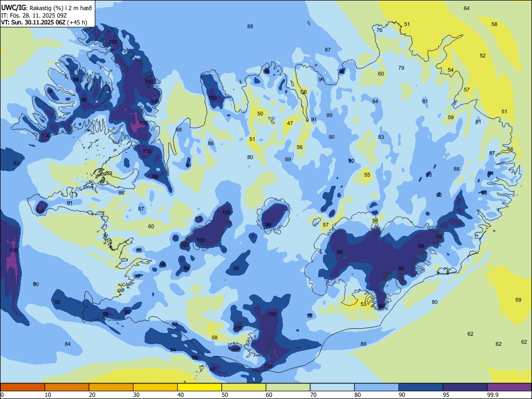532x399 pixels.
Task: Click the 90–95 dark blue legend swatch
Action: (421, 387)
